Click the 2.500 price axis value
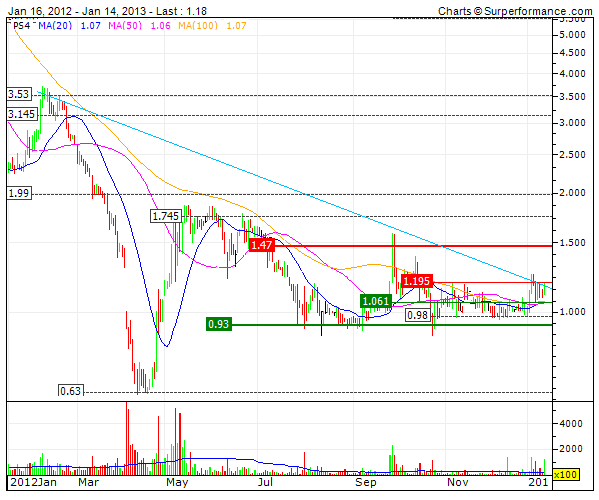This screenshot has height=500, width=599. pyautogui.click(x=572, y=155)
